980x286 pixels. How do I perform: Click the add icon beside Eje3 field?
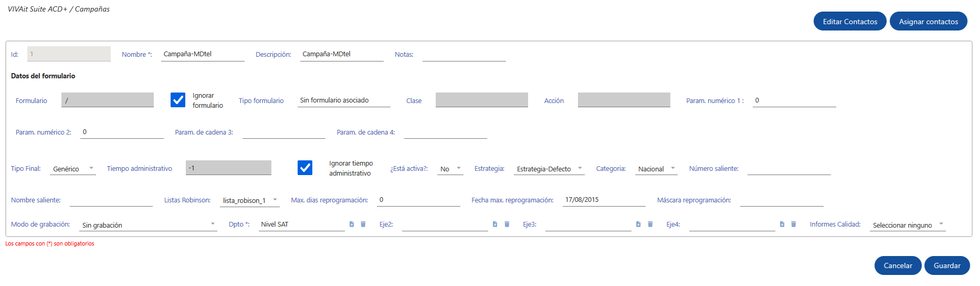click(638, 224)
